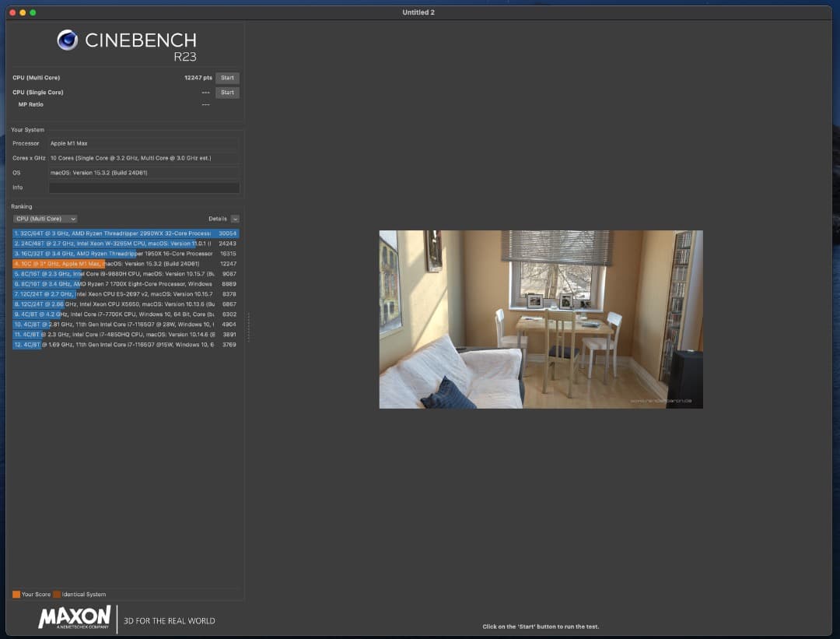Click the orange Your Score legend swatch
840x639 pixels.
coord(16,595)
